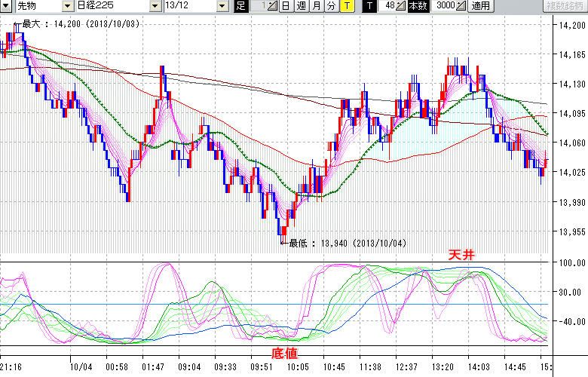Open the 13/12 contract month dropdown
The width and height of the screenshot is (588, 377).
coord(222,6)
